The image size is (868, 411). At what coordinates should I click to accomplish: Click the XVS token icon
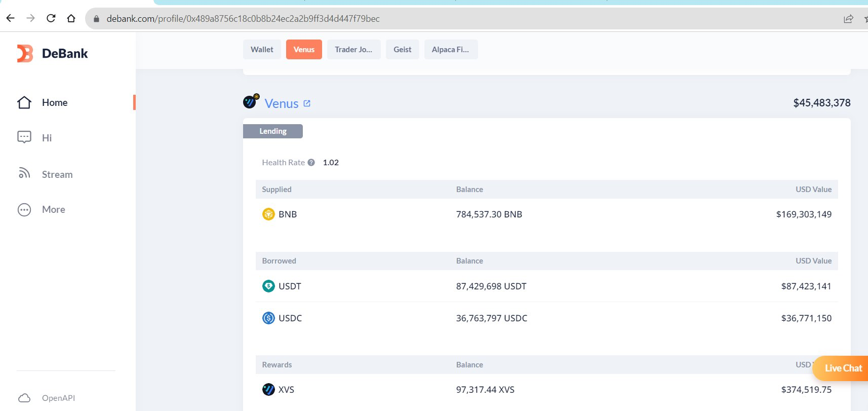click(x=268, y=390)
